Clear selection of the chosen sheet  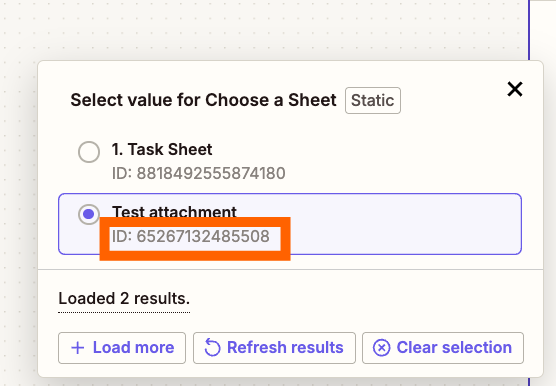[x=443, y=348]
